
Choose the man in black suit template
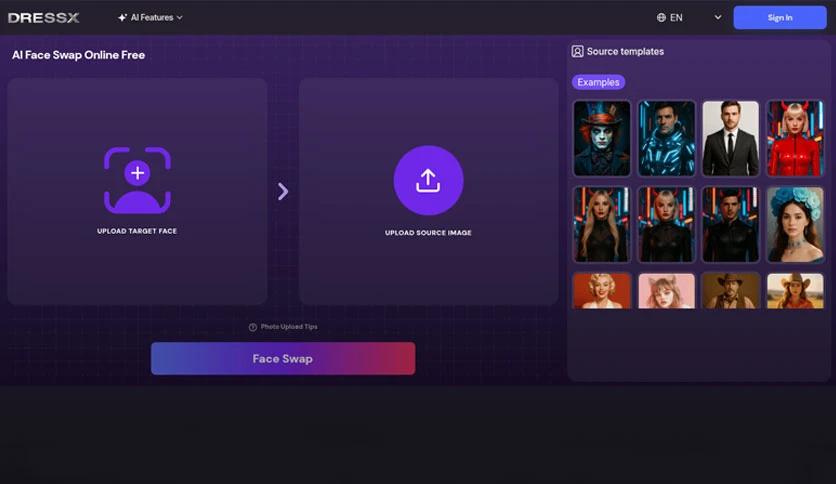(730, 138)
